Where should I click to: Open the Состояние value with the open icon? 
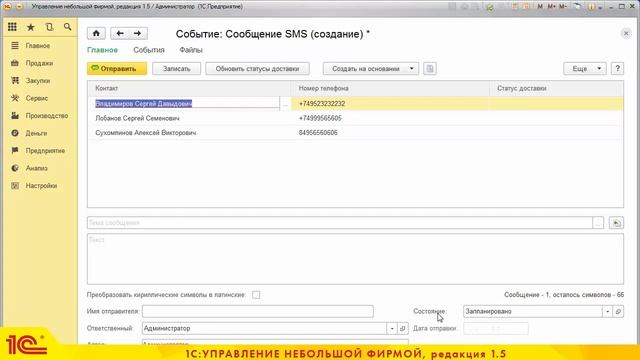point(618,311)
